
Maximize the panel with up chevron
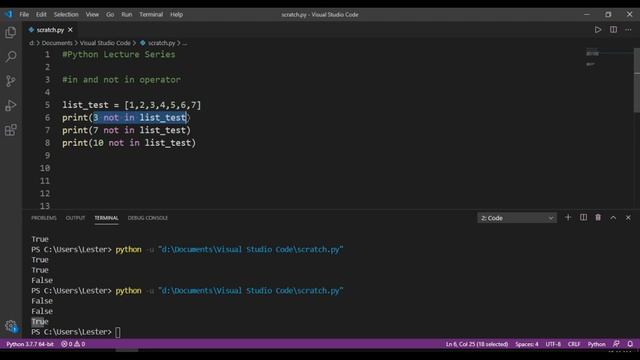(613, 218)
